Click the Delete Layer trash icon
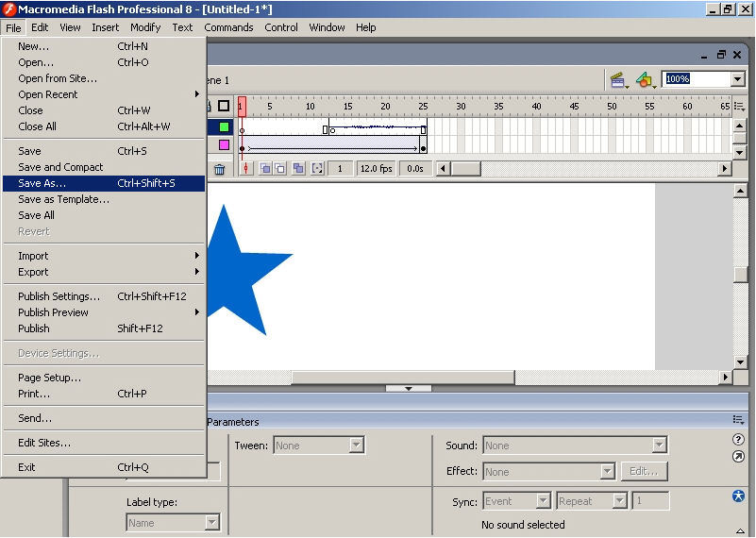This screenshot has width=756, height=538. point(219,169)
